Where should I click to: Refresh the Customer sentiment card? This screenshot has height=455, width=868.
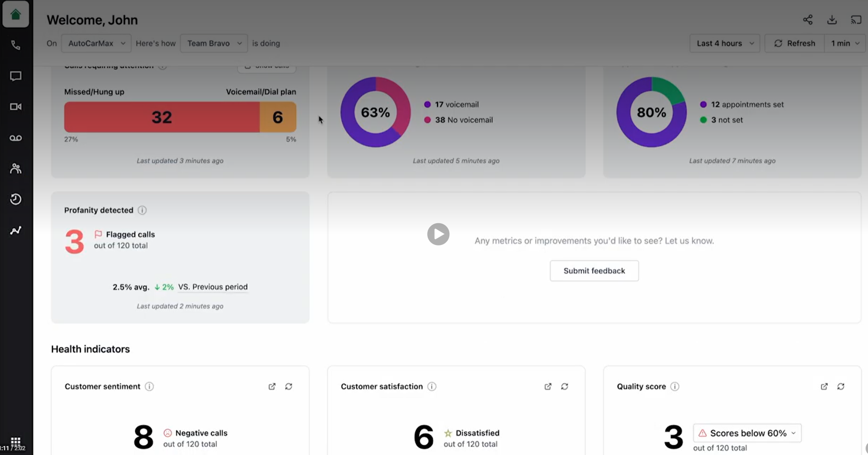[x=289, y=386]
